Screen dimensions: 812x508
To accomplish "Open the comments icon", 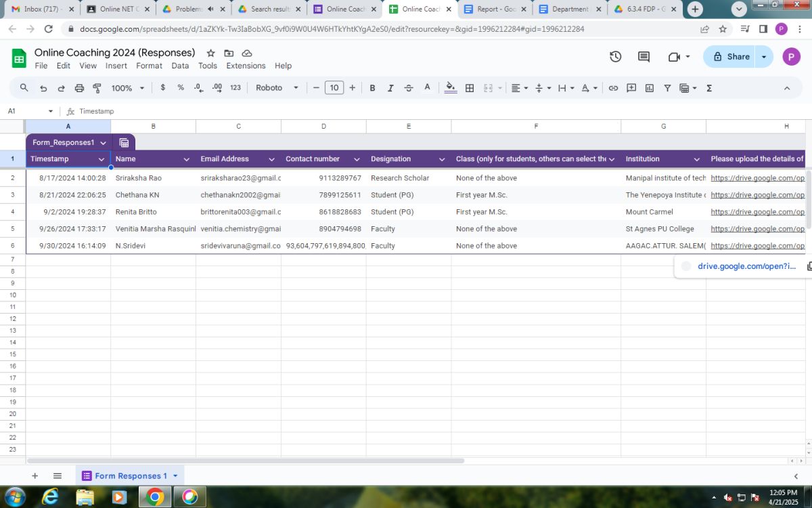I will (x=644, y=57).
